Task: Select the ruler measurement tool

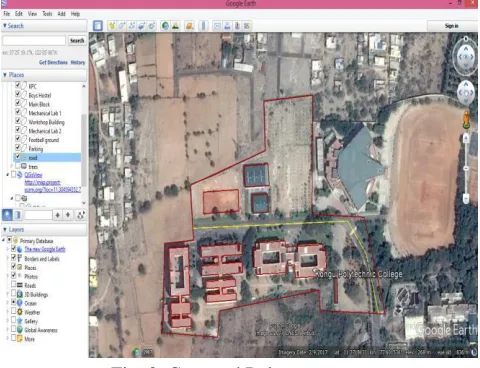Action: point(203,26)
